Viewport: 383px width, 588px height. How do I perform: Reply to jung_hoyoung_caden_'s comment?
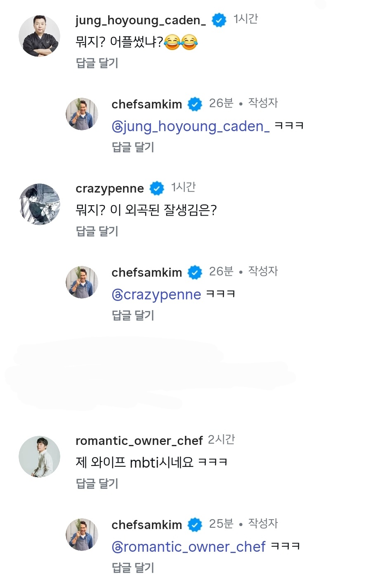click(x=97, y=63)
